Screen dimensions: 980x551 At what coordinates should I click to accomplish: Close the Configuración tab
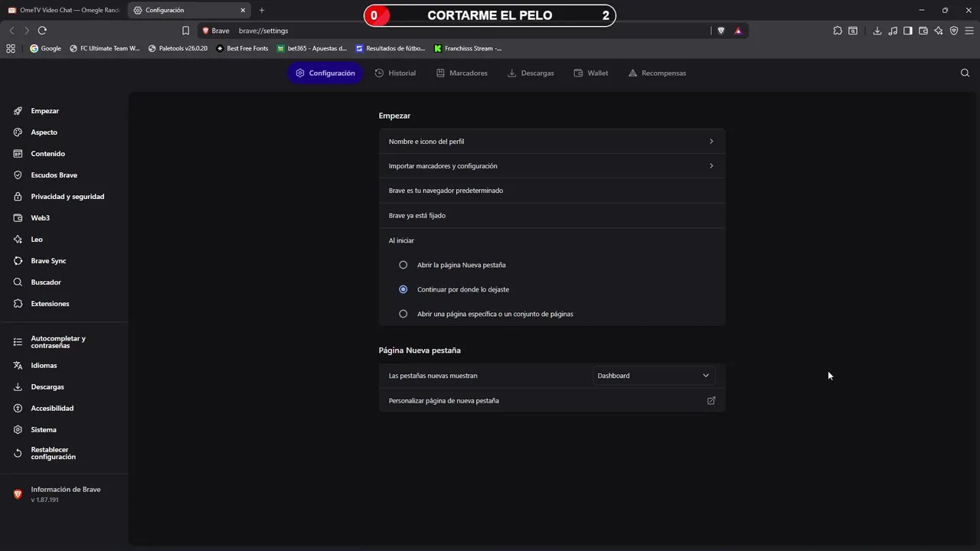tap(243, 10)
